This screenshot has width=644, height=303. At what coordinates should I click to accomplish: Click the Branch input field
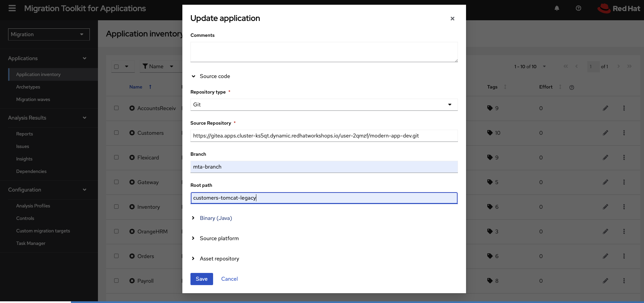(324, 167)
